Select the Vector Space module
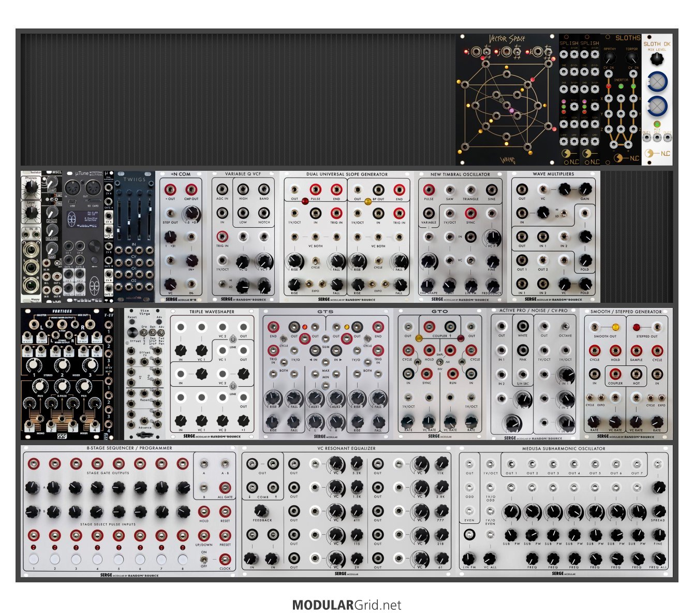The image size is (694, 616). pyautogui.click(x=507, y=99)
